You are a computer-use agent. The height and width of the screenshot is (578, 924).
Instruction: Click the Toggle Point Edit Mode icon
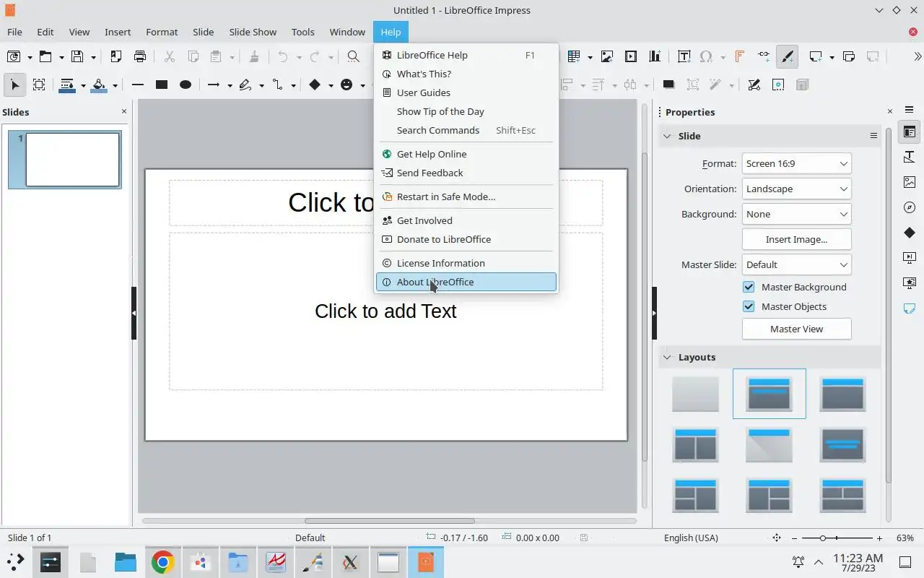pyautogui.click(x=754, y=85)
